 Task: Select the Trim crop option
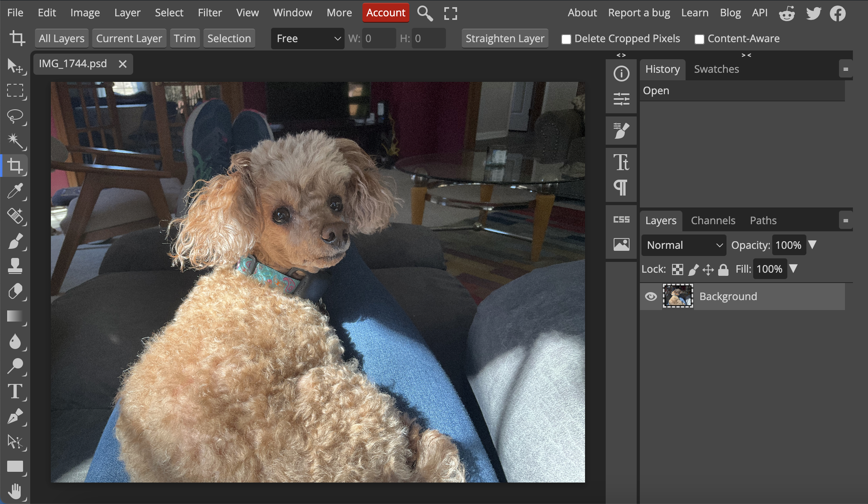[185, 38]
